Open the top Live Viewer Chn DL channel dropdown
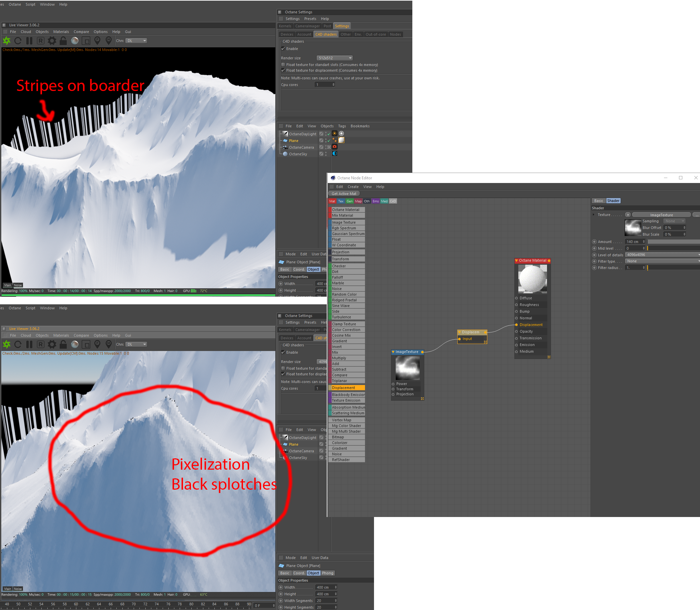 pos(136,41)
